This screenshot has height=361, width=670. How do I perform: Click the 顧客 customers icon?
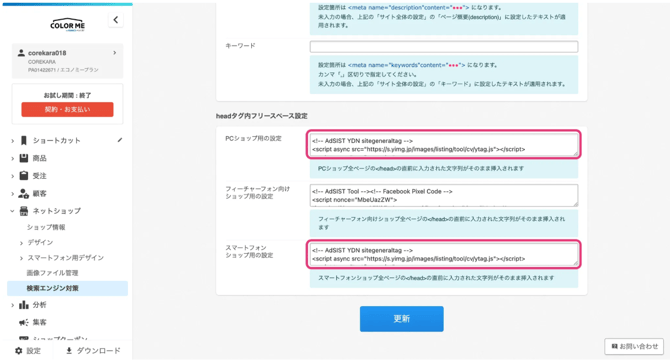click(24, 194)
